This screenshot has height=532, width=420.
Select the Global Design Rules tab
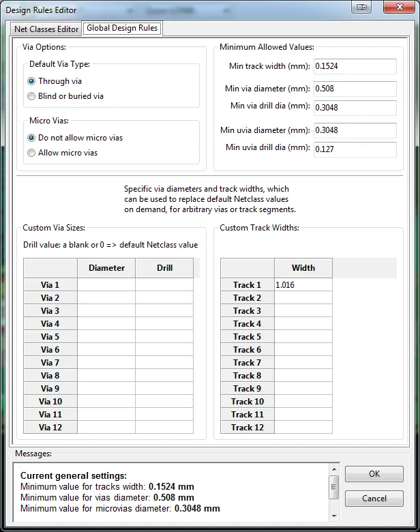coord(122,28)
